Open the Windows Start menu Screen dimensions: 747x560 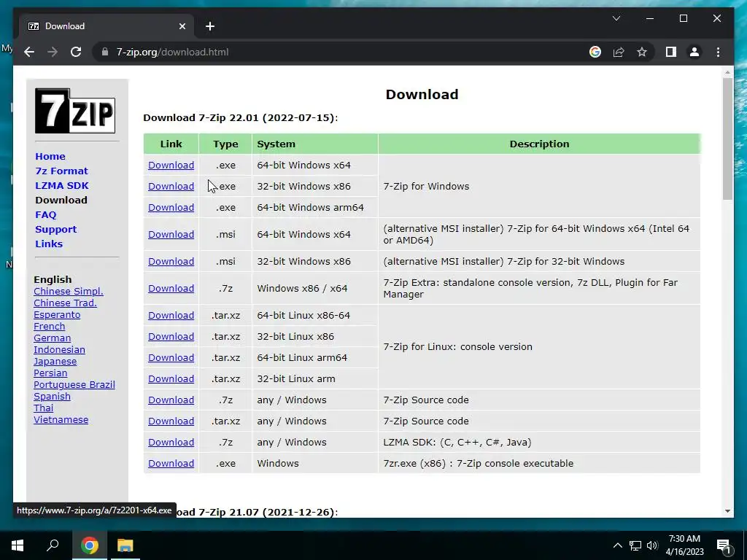18,545
